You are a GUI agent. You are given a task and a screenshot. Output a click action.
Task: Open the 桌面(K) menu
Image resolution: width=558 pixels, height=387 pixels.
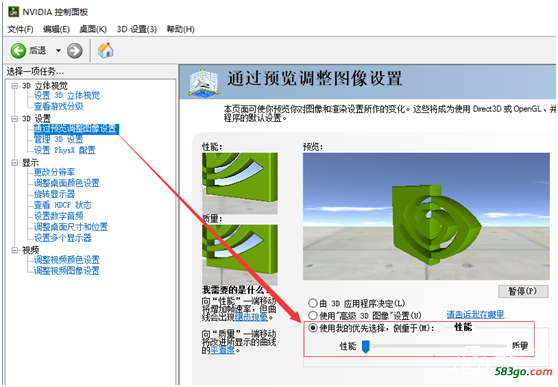[93, 29]
